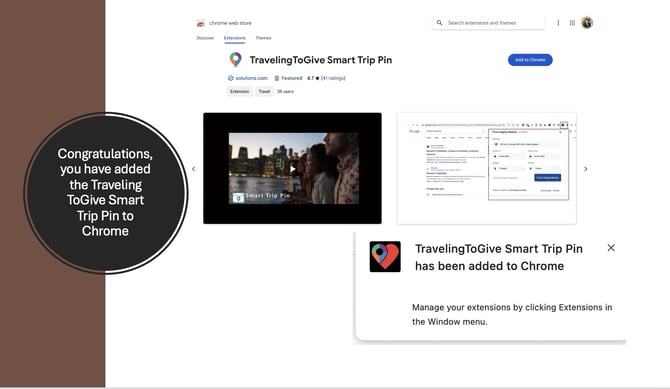Viewport: 670px width, 389px height.
Task: Click the Manage your extensions message text
Action: (512, 314)
